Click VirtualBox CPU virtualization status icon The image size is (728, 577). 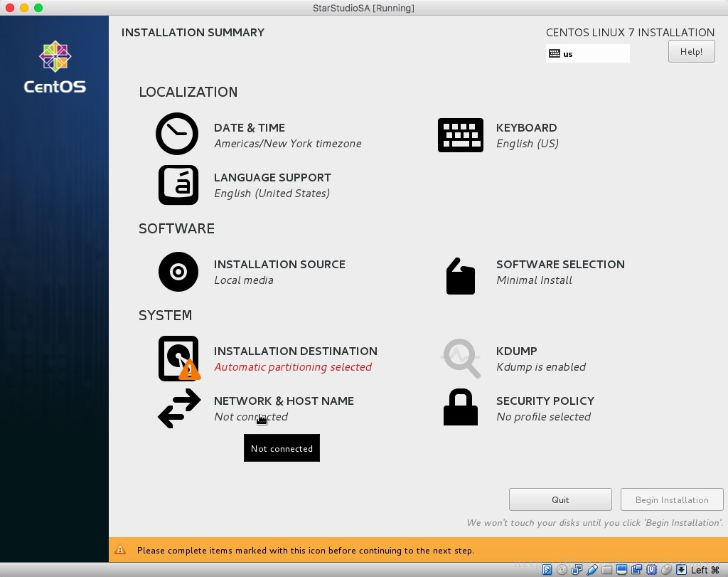[x=651, y=570]
